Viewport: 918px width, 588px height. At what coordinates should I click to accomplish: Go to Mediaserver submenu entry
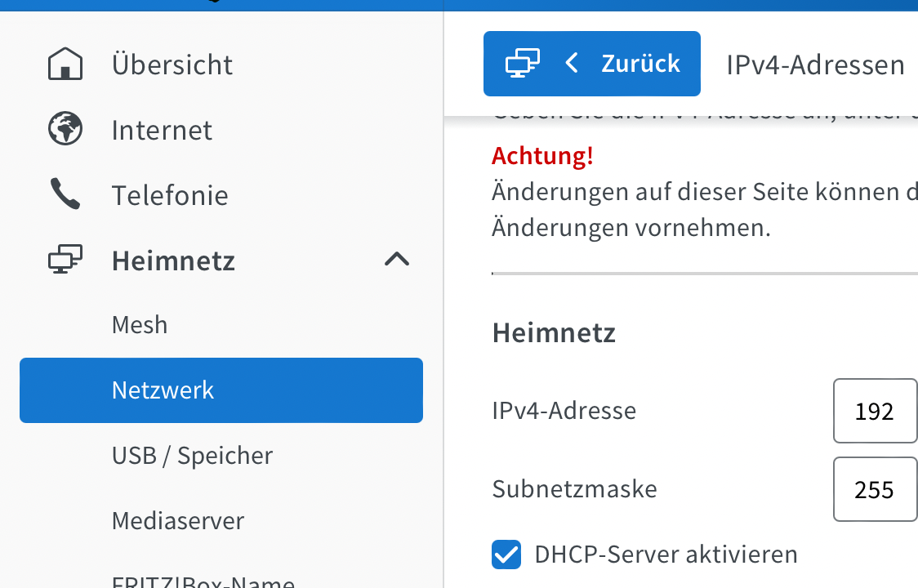178,521
